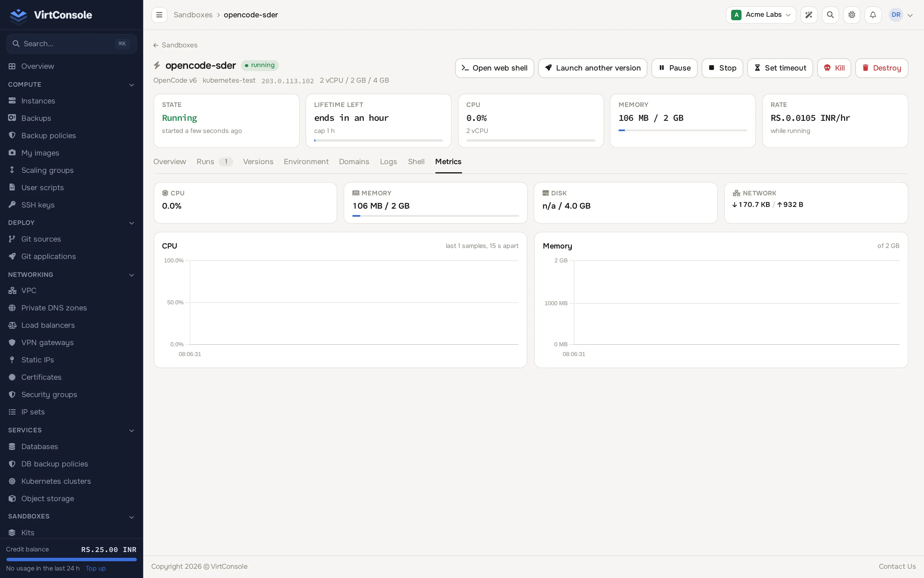Viewport: 924px width, 578px height.
Task: Open settings gear icon in header
Action: coord(852,15)
